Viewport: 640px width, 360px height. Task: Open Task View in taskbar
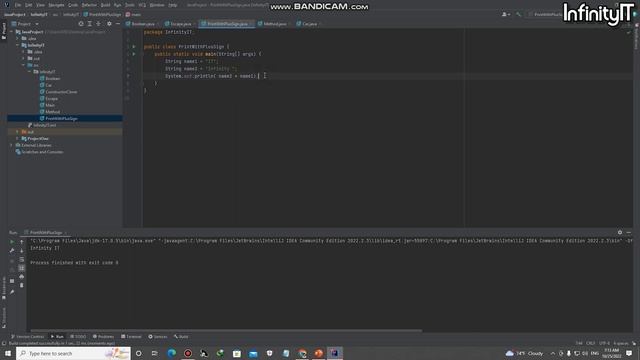(x=155, y=353)
